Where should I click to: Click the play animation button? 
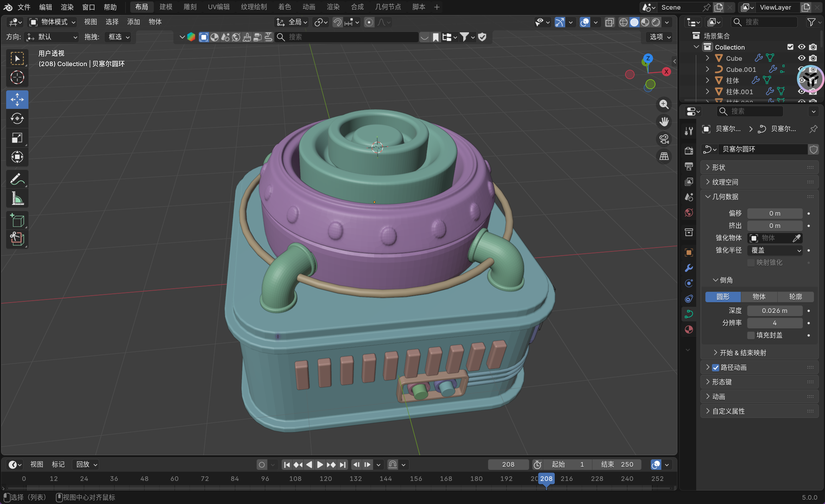pyautogui.click(x=320, y=464)
